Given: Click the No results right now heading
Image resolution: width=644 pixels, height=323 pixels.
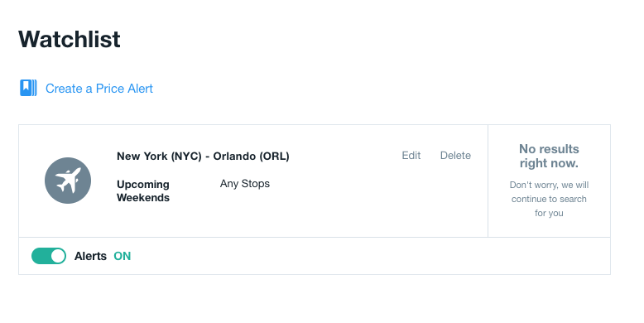Looking at the screenshot, I should [549, 156].
